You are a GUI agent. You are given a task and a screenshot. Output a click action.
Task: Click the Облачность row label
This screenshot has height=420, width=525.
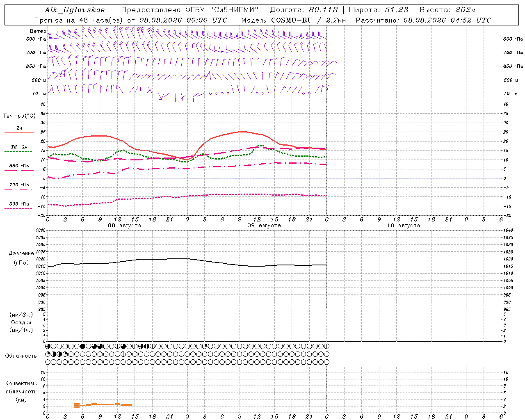(x=21, y=356)
